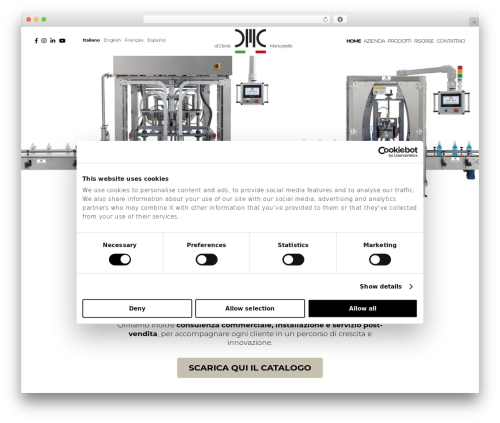Reload the page with the refresh icon
Screen dimensions: 500x423
coord(325,20)
